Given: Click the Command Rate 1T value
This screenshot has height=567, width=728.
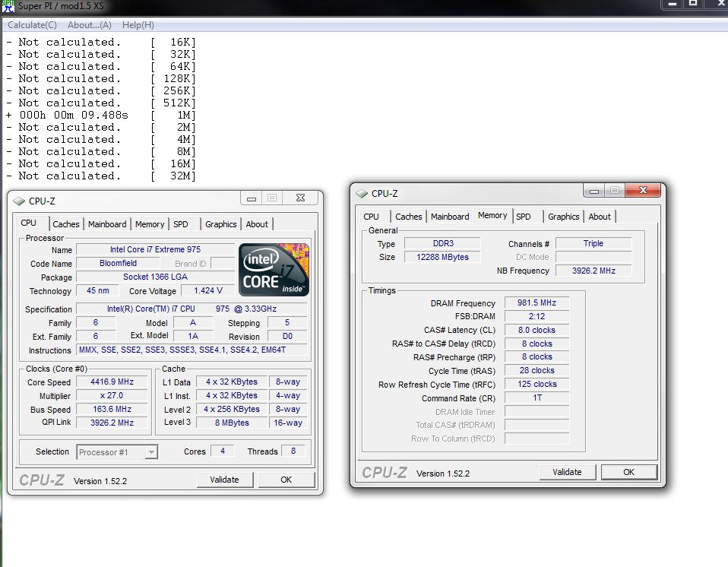Looking at the screenshot, I should pos(537,398).
